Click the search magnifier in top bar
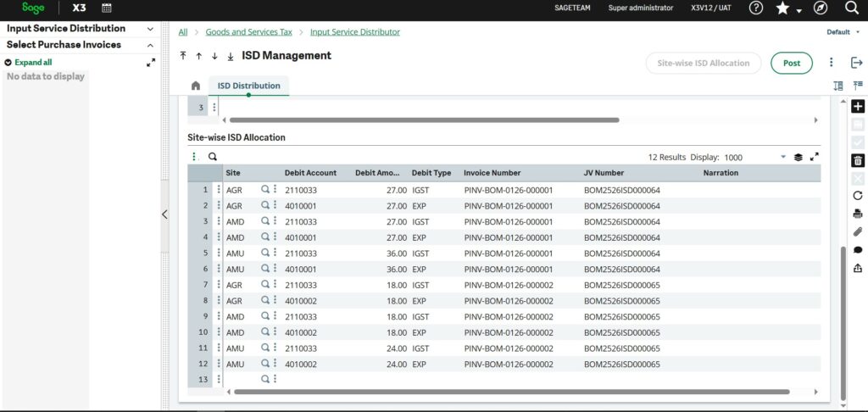The image size is (868, 412). [x=852, y=8]
